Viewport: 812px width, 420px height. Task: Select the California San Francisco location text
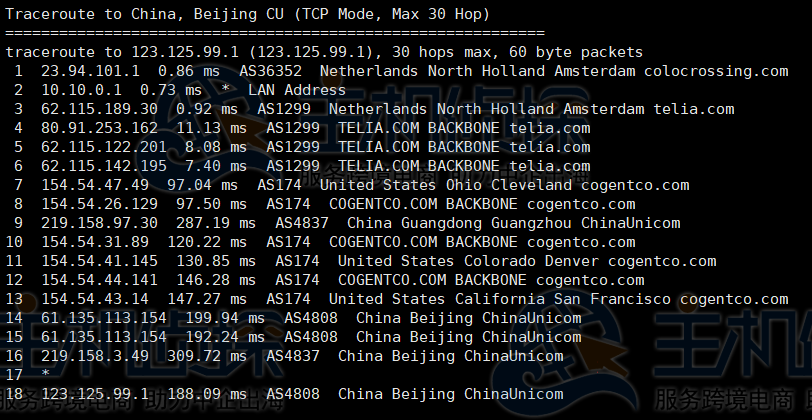pos(563,299)
